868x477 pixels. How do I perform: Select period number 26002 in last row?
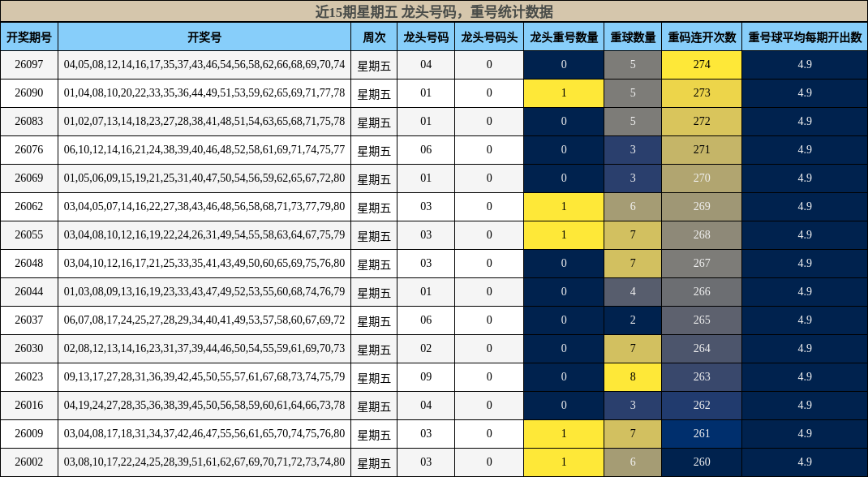click(x=30, y=462)
